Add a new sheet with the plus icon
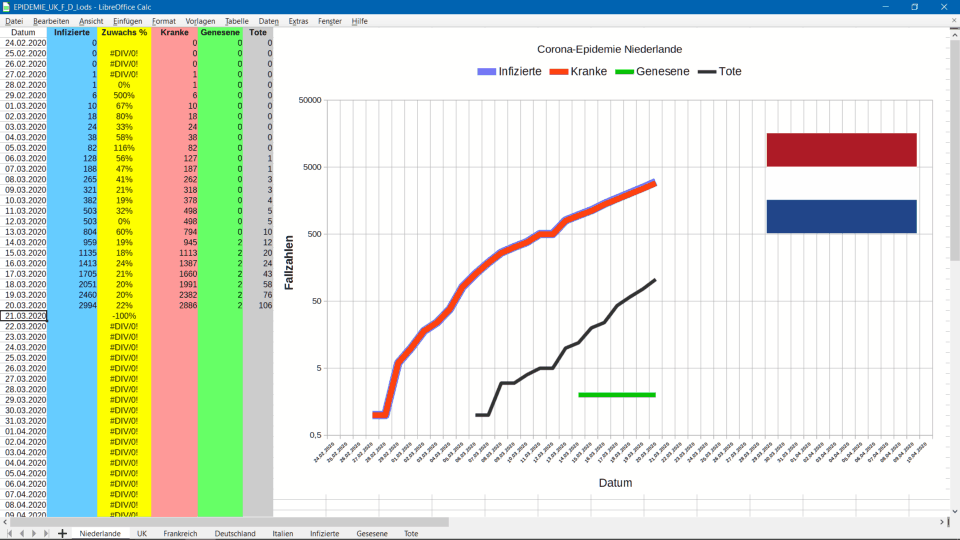Screen dimensions: 960x540 tap(62, 534)
